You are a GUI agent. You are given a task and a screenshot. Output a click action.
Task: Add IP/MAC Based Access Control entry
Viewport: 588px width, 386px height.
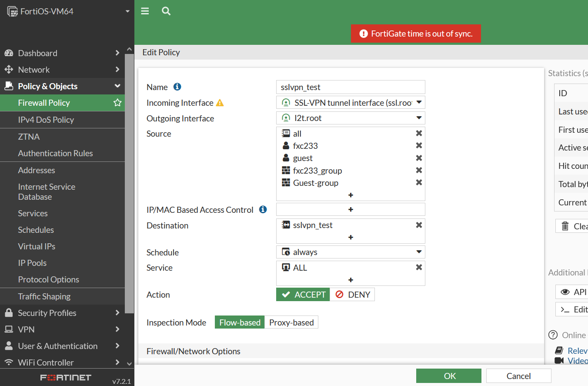(x=351, y=209)
